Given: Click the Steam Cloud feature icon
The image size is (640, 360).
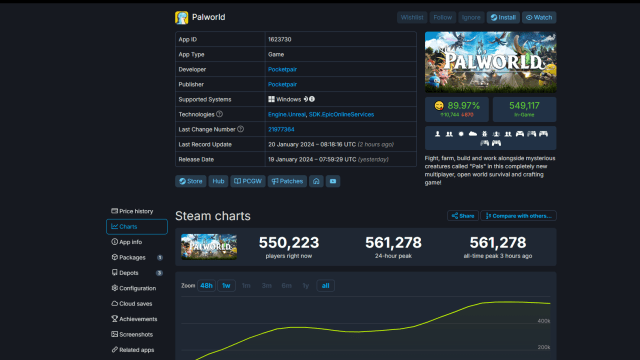Looking at the screenshot, I should (473, 134).
